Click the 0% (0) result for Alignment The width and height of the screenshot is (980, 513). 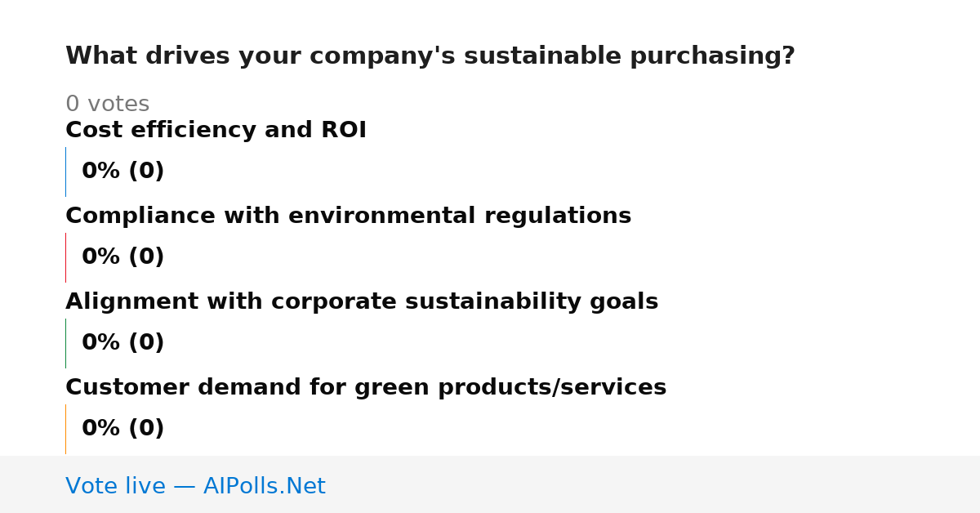(122, 343)
